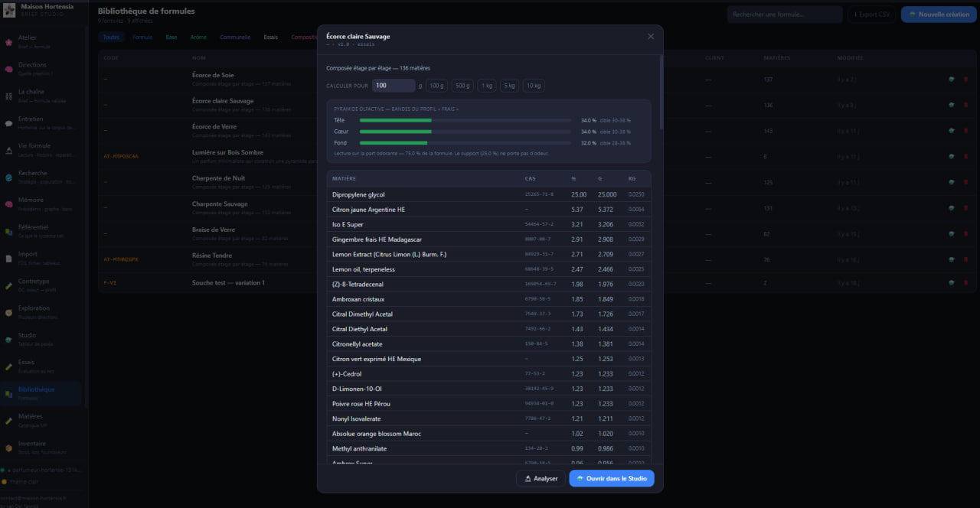The image size is (980, 508).
Task: Click the red delete icon on the 125-matières row
Action: tap(965, 182)
